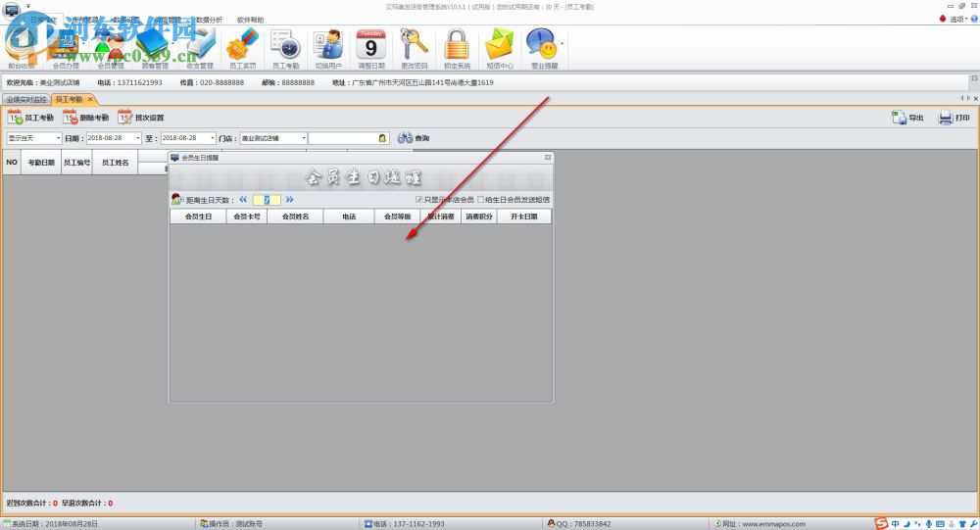Open the 会员办理 member registration icon
This screenshot has width=980, height=530.
point(66,48)
